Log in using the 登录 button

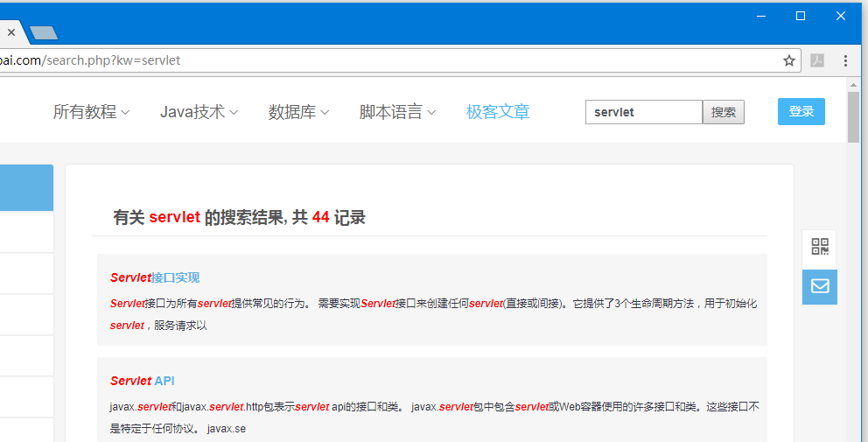point(801,111)
